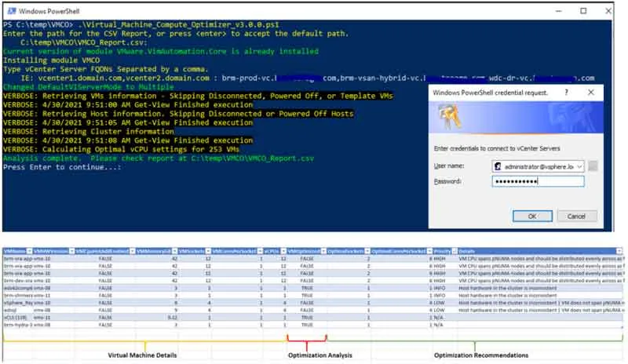Open the VMCoresPerSocket column filter dropdown
This screenshot has width=628, height=364.
click(260, 251)
